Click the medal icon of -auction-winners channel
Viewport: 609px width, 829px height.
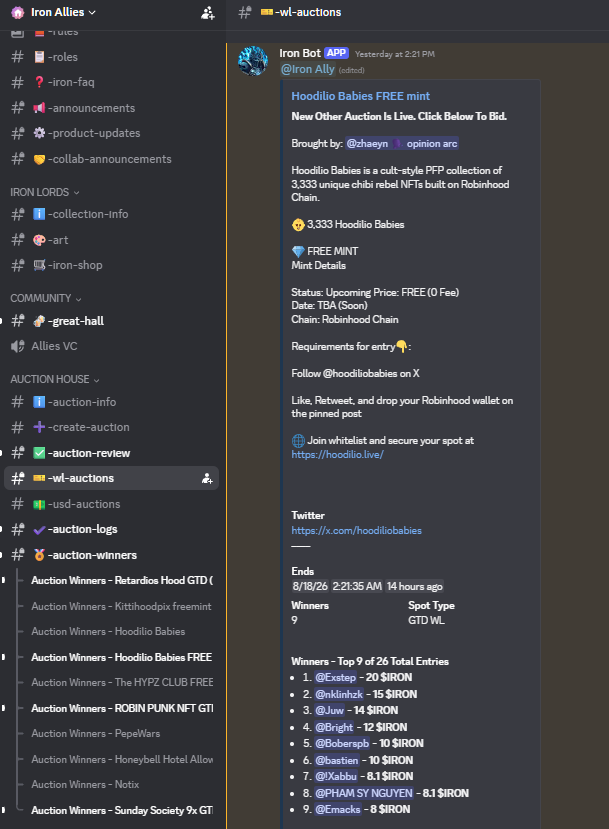pyautogui.click(x=39, y=555)
